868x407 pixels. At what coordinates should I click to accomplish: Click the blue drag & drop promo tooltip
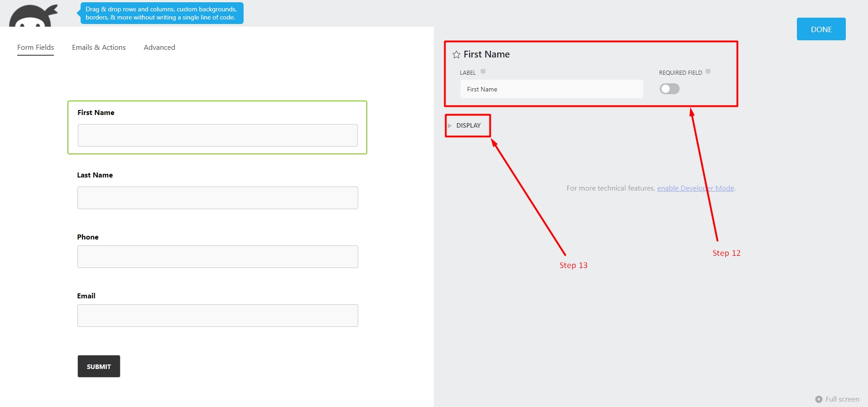tap(162, 13)
